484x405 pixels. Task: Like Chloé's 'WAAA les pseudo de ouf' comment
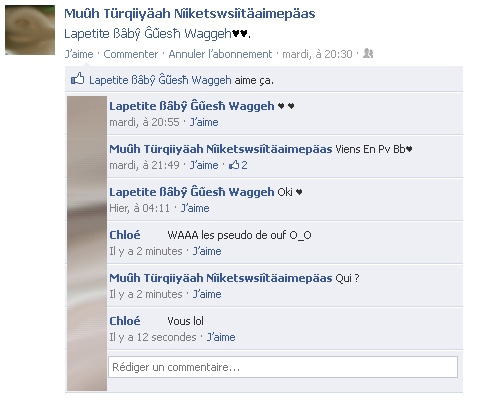click(x=207, y=251)
